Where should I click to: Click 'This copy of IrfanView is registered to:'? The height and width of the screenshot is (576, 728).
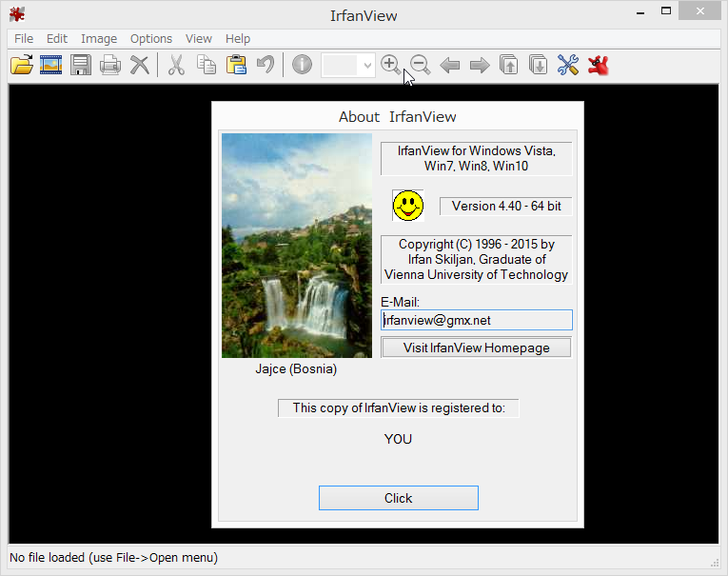coord(399,407)
